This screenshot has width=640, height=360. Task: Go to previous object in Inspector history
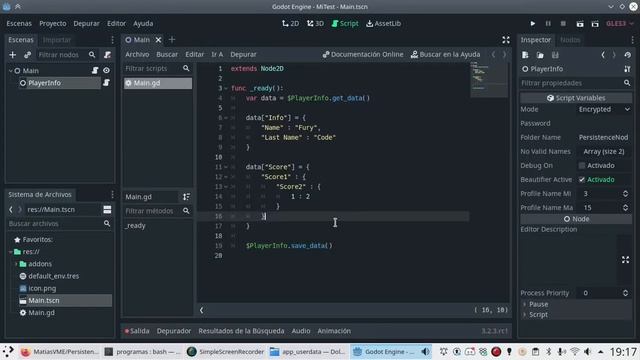603,55
